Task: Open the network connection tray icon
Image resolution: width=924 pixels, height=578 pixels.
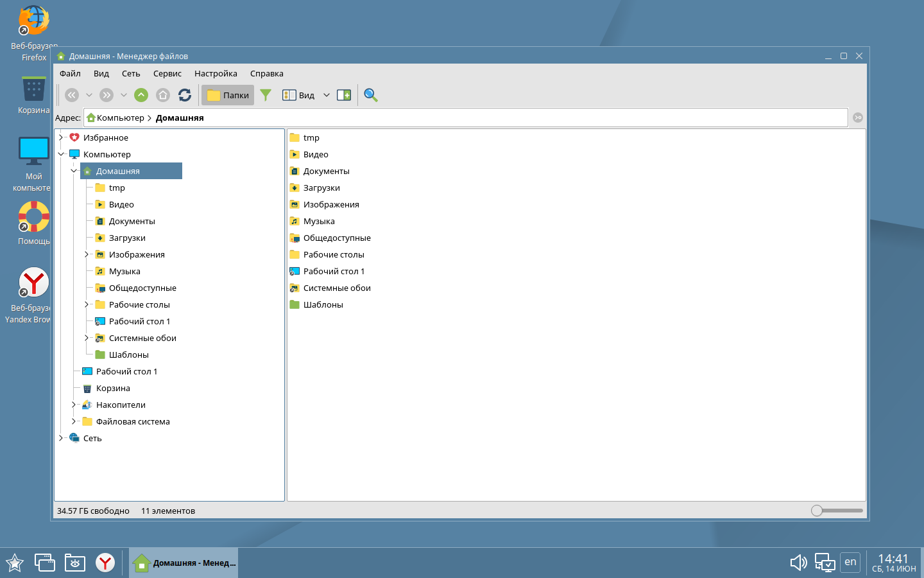Action: [x=825, y=563]
